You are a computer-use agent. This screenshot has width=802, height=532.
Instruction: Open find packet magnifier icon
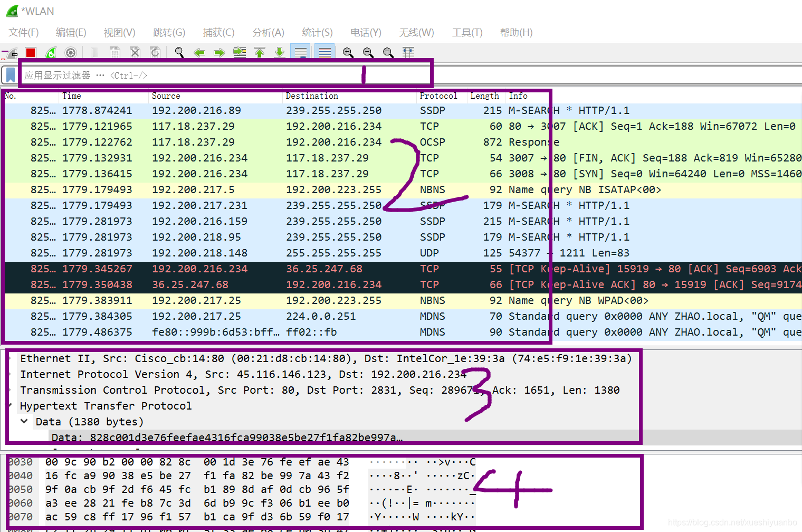[179, 52]
